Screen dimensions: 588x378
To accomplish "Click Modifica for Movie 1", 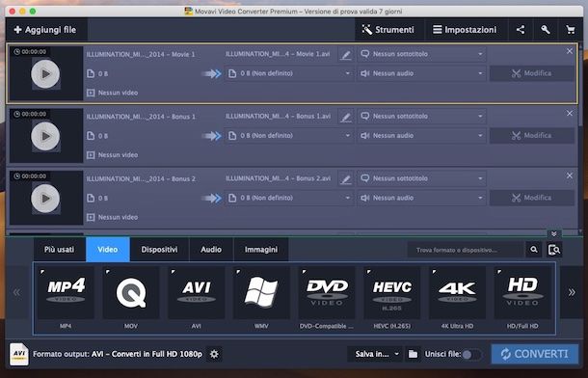I will point(532,73).
